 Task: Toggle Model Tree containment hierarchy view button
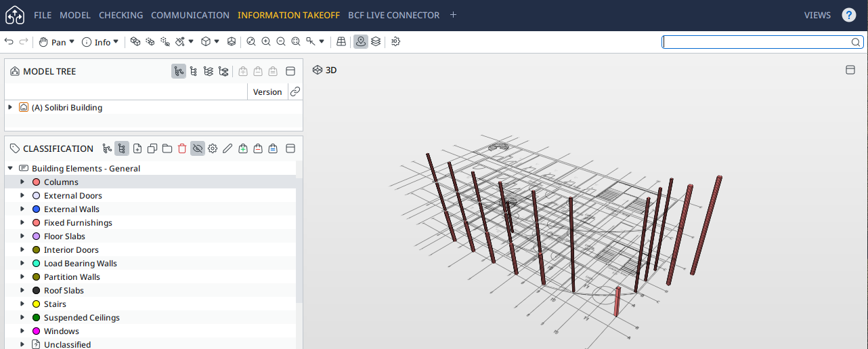click(179, 71)
